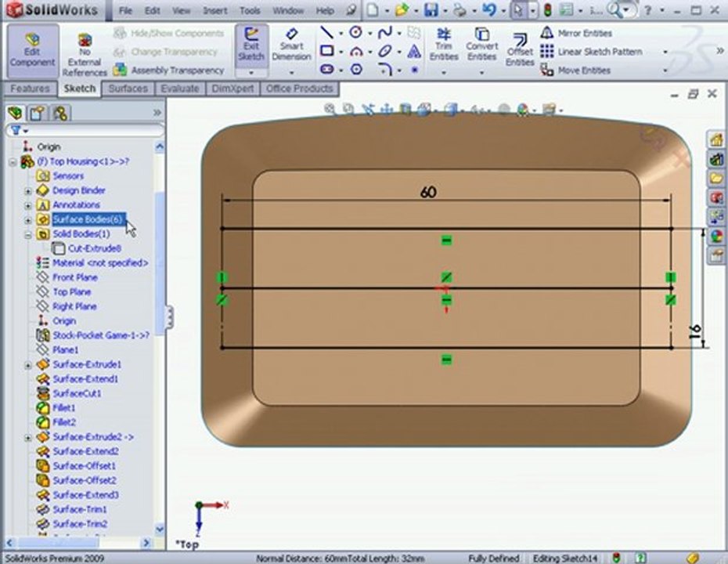Click Appearances icon in task pane

click(716, 236)
